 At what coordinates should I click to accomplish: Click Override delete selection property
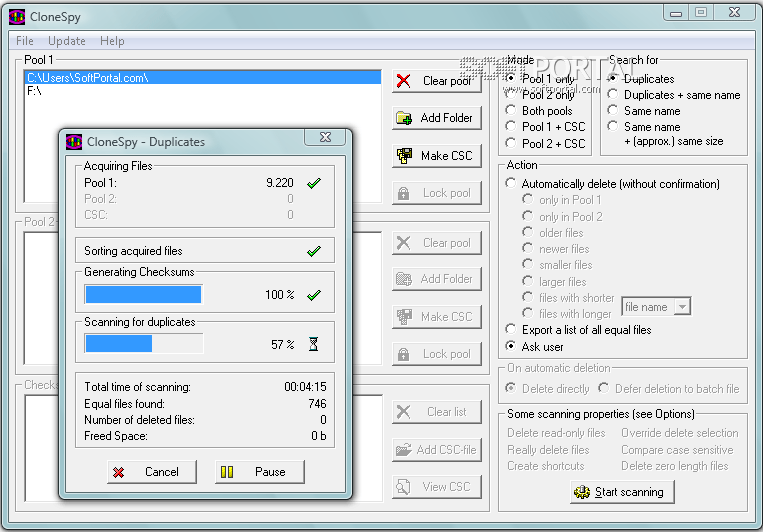pyautogui.click(x=680, y=433)
